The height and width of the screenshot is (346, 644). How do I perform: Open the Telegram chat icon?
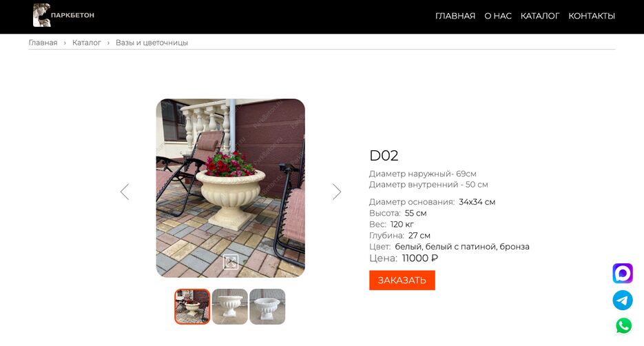(x=623, y=300)
